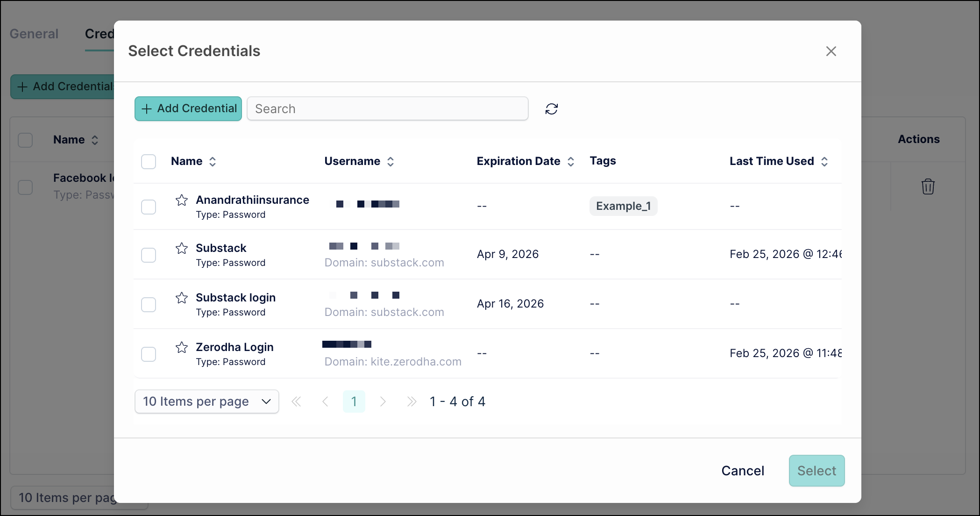The height and width of the screenshot is (516, 980).
Task: Refresh the credentials list
Action: (x=551, y=108)
